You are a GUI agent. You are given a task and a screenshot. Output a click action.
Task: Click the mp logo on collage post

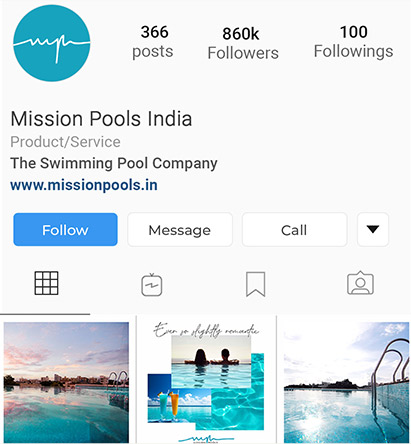tap(206, 438)
